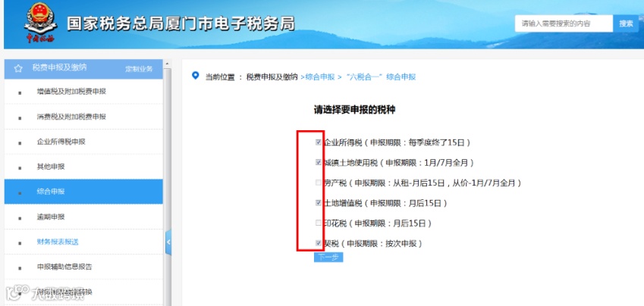Select 综合申报 highlighted menu item

pos(83,192)
